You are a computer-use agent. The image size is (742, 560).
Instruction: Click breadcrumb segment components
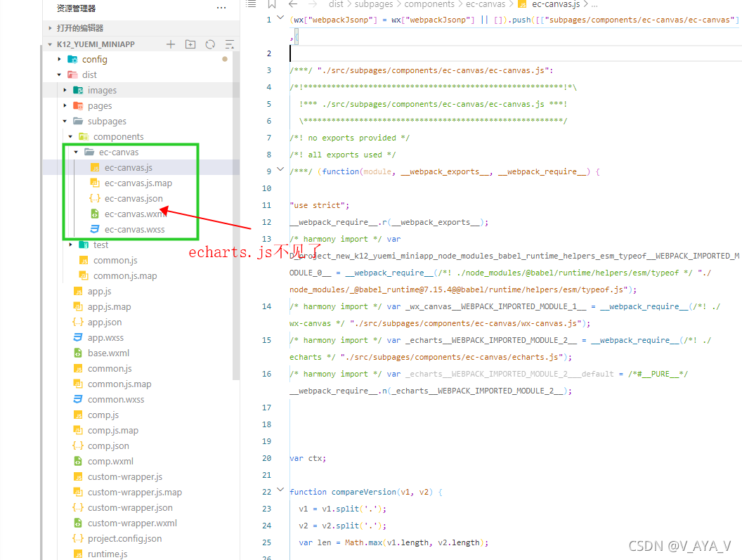[429, 4]
